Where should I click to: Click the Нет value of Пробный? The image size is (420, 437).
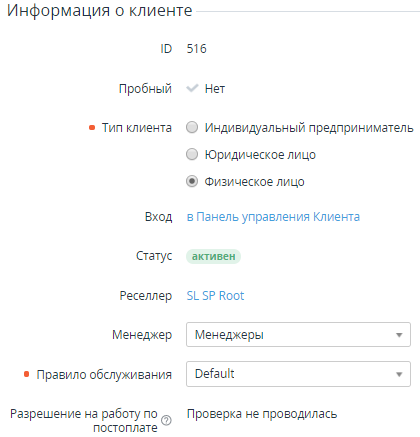(x=215, y=89)
